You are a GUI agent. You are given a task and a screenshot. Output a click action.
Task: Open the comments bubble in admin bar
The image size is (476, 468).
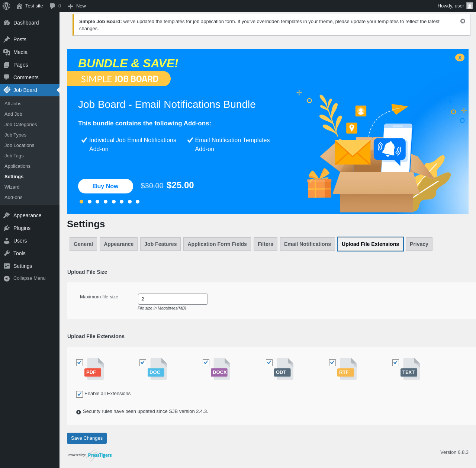coord(52,6)
